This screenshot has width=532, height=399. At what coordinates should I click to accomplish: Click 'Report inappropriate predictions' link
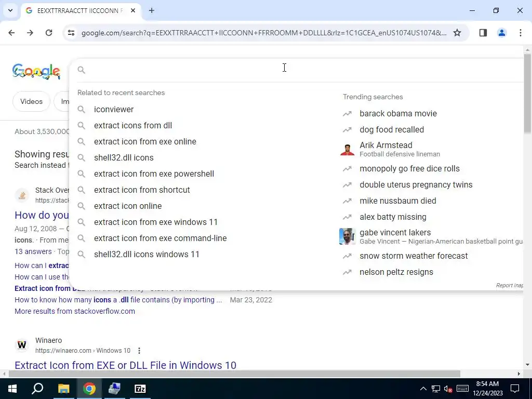(x=510, y=285)
